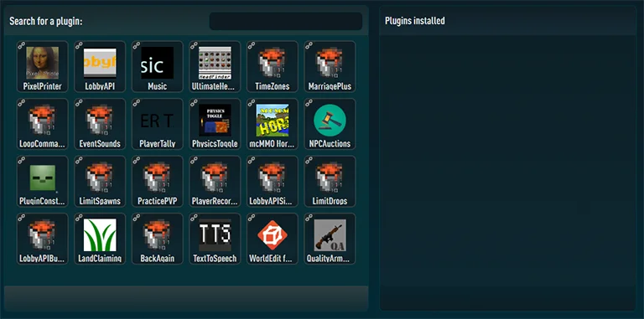Select the LoopComma... plugin icon
This screenshot has height=319, width=644.
[x=42, y=120]
